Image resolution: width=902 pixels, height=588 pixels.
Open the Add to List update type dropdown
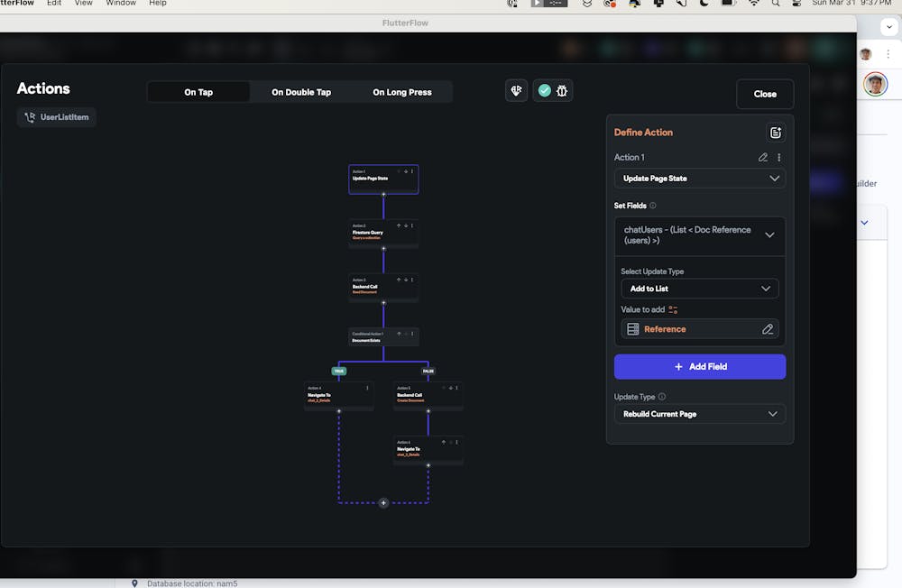pyautogui.click(x=700, y=289)
